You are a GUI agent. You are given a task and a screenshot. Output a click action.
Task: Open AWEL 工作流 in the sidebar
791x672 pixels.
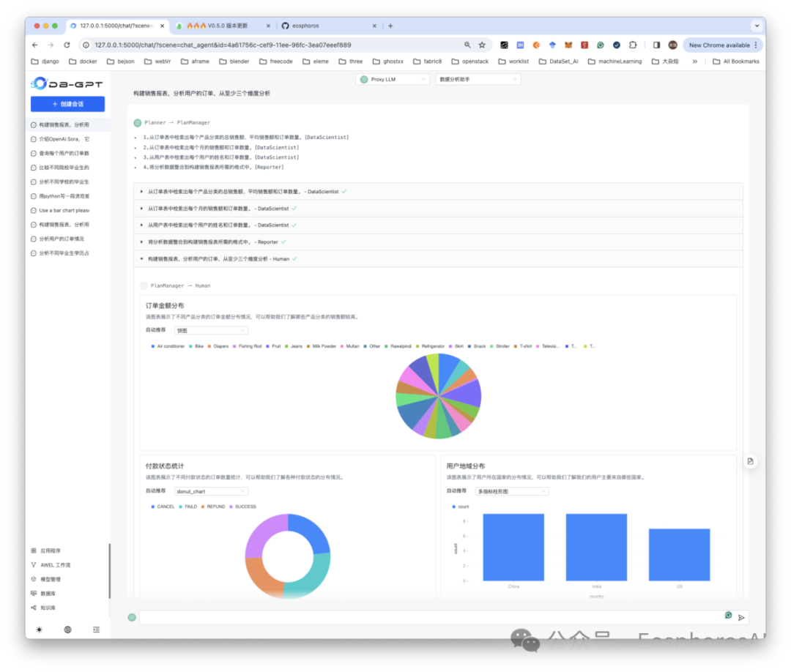point(51,564)
